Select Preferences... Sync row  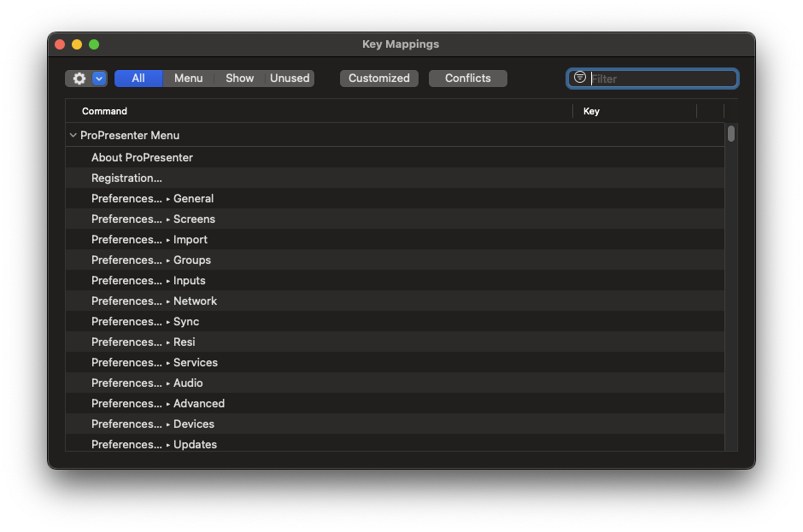(x=395, y=321)
